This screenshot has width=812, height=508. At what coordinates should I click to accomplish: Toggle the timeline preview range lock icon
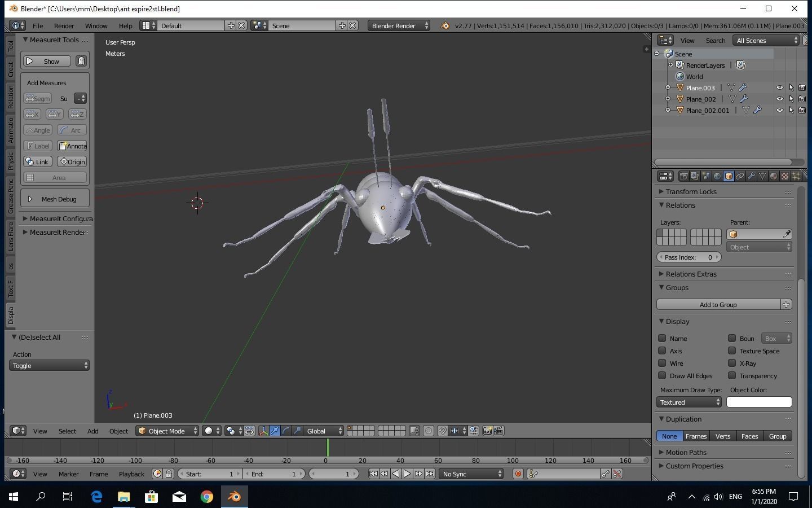(169, 474)
